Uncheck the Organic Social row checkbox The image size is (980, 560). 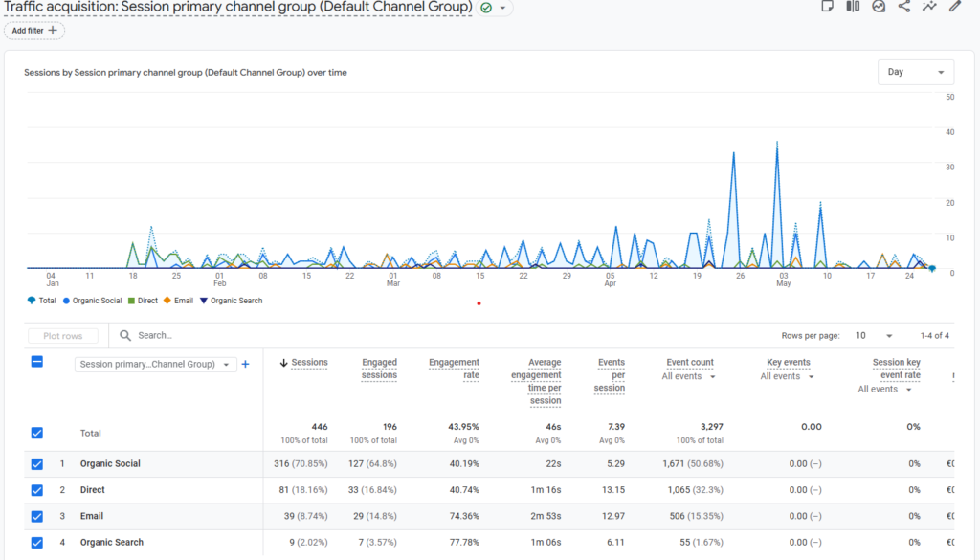click(37, 463)
